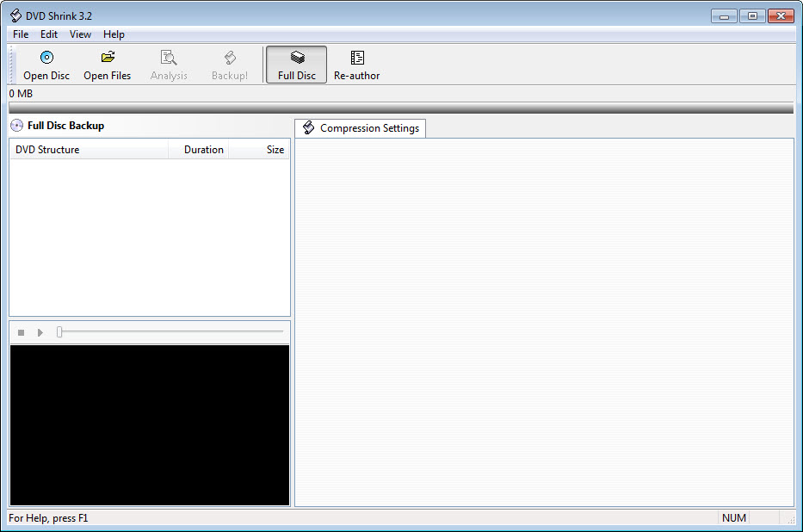Viewport: 803px width, 532px height.
Task: Close the DVD Shrink window
Action: coord(781,16)
